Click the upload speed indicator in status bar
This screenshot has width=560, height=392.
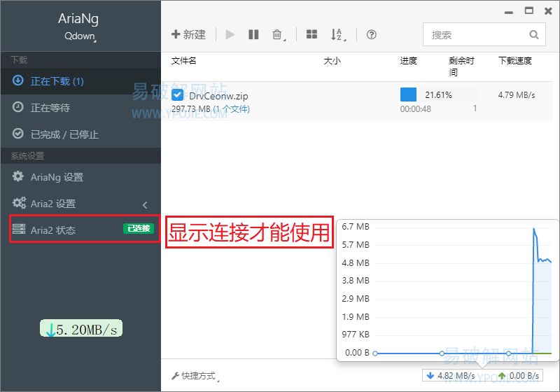519,376
